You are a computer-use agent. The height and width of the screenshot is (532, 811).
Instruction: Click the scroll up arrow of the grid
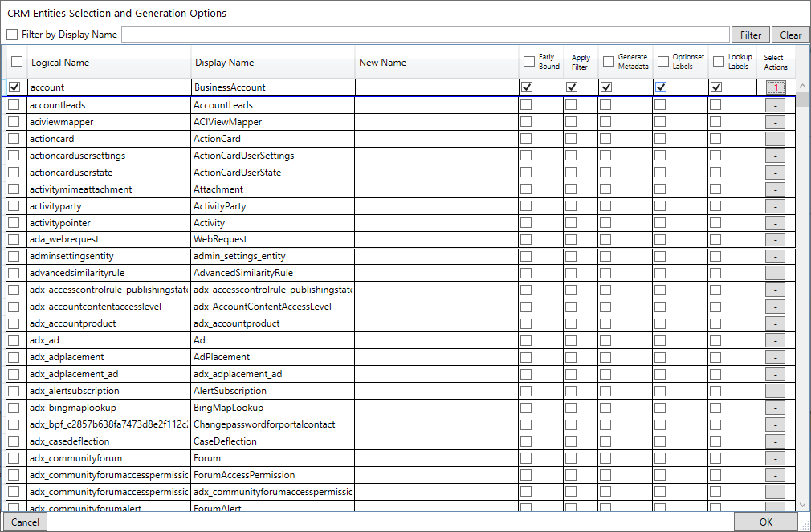tap(803, 86)
